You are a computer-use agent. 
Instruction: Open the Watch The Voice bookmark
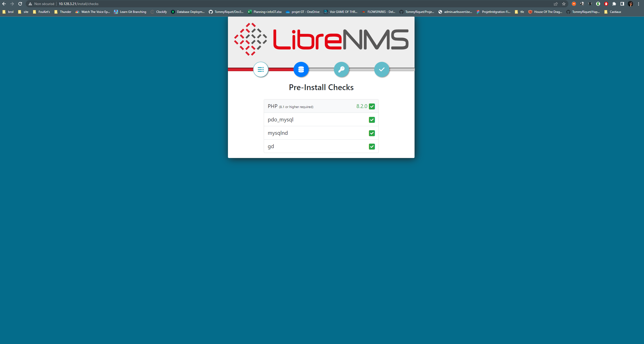tap(93, 12)
